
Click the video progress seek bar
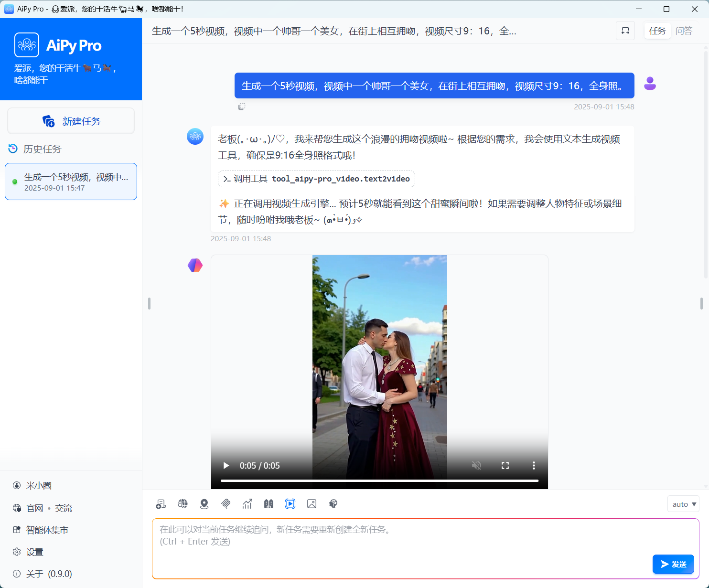pyautogui.click(x=379, y=481)
